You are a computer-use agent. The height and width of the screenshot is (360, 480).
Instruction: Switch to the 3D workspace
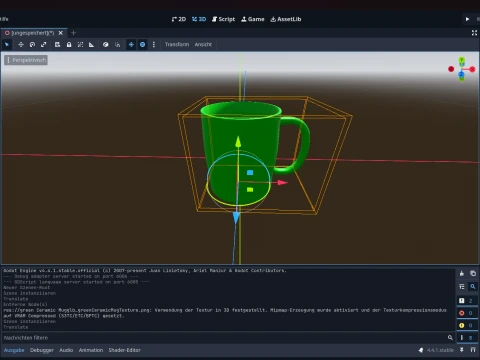point(199,19)
